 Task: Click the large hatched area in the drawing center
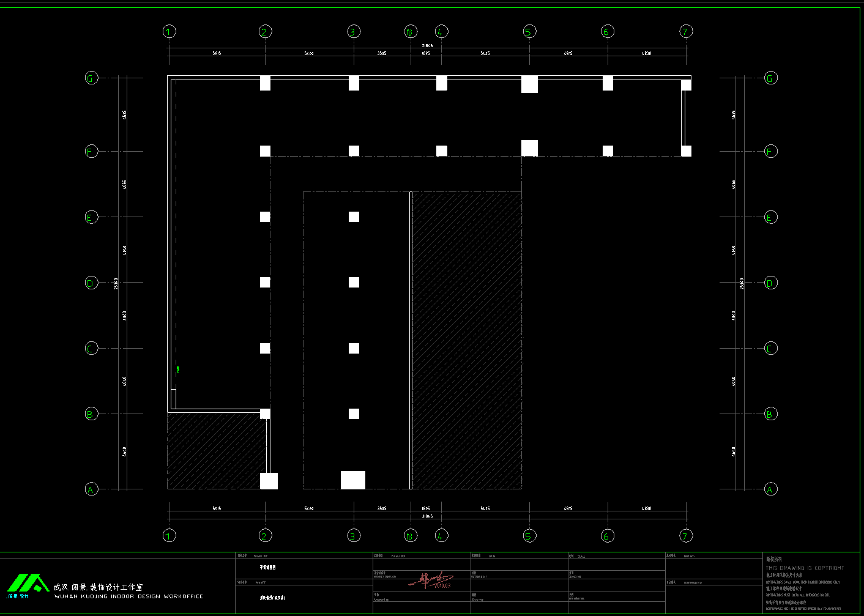(x=467, y=340)
